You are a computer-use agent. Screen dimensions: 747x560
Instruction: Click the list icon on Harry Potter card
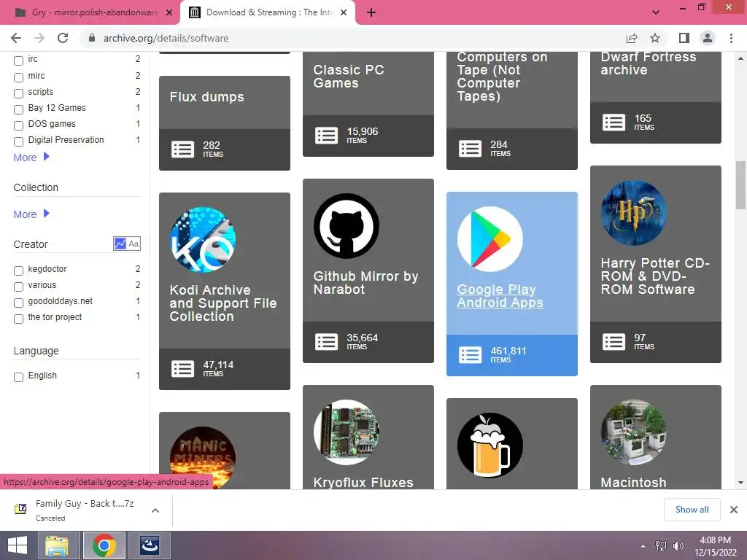614,341
